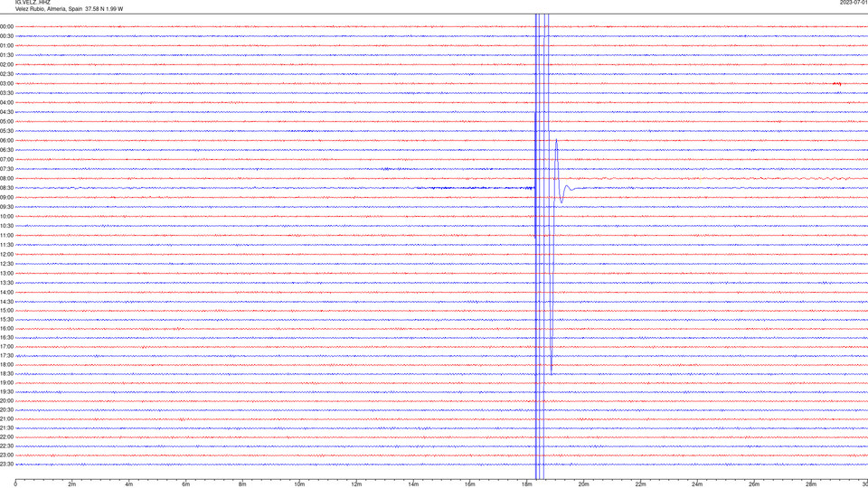Select the 23:00 time label

6,455
